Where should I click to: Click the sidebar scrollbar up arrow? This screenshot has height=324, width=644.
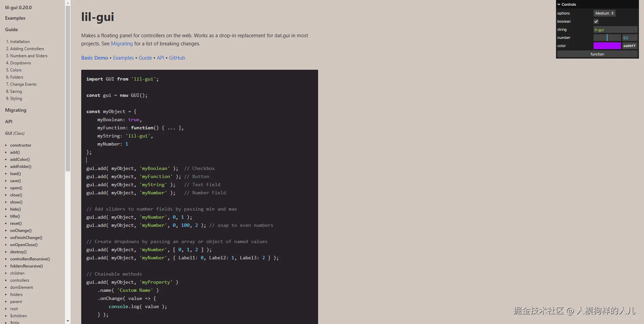click(68, 3)
